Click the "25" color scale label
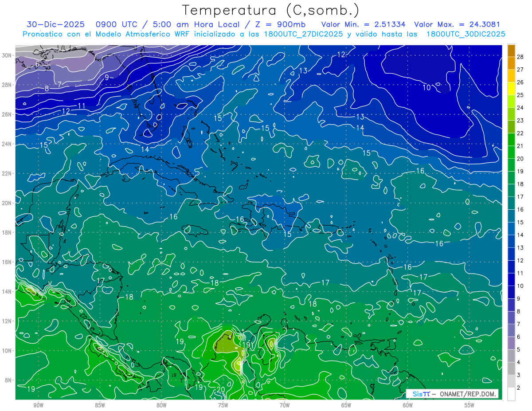This screenshot has height=411, width=532. click(x=520, y=94)
